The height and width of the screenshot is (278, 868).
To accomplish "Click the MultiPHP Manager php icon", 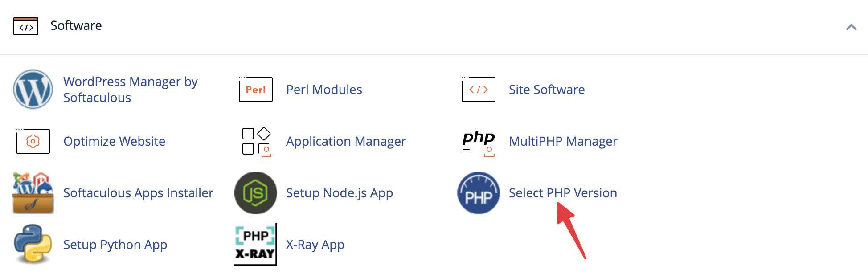I will [479, 142].
